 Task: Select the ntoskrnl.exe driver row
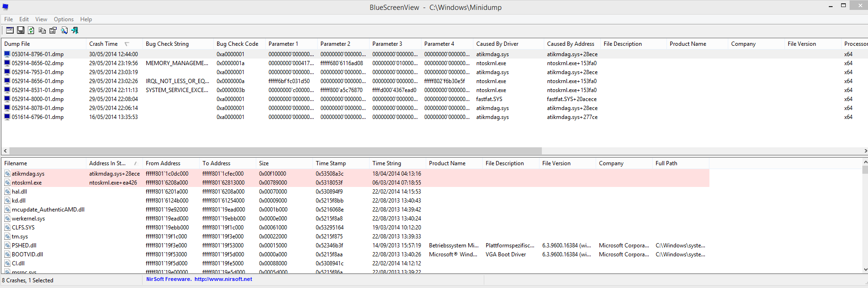coord(355,183)
